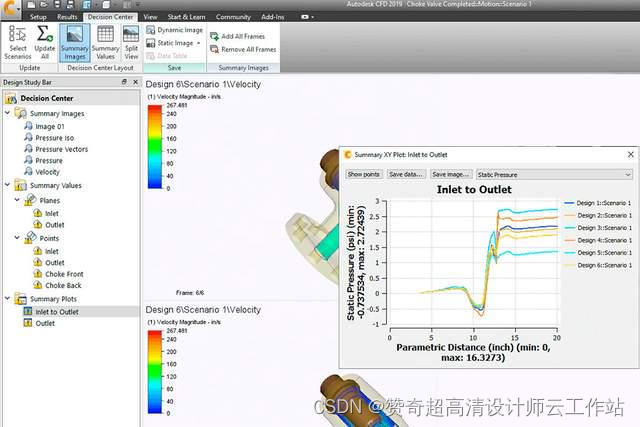The width and height of the screenshot is (640, 427).
Task: Click the Show points button
Action: pyautogui.click(x=364, y=174)
